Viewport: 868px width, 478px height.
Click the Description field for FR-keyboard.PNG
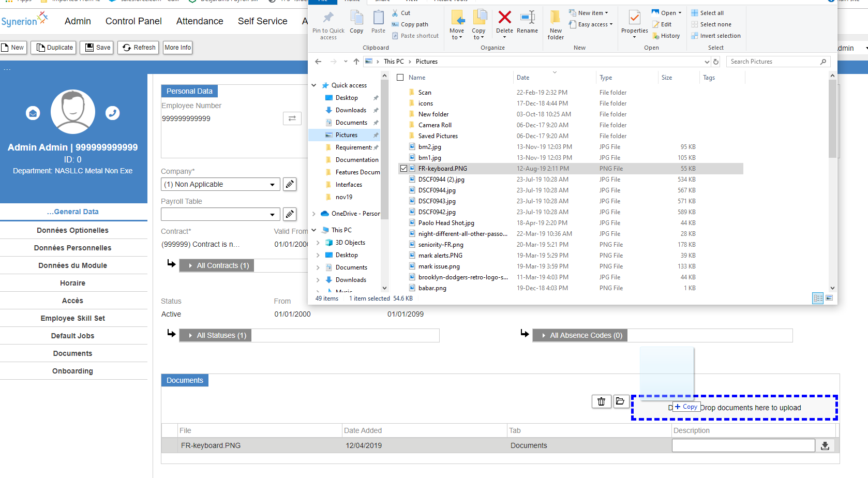[743, 445]
